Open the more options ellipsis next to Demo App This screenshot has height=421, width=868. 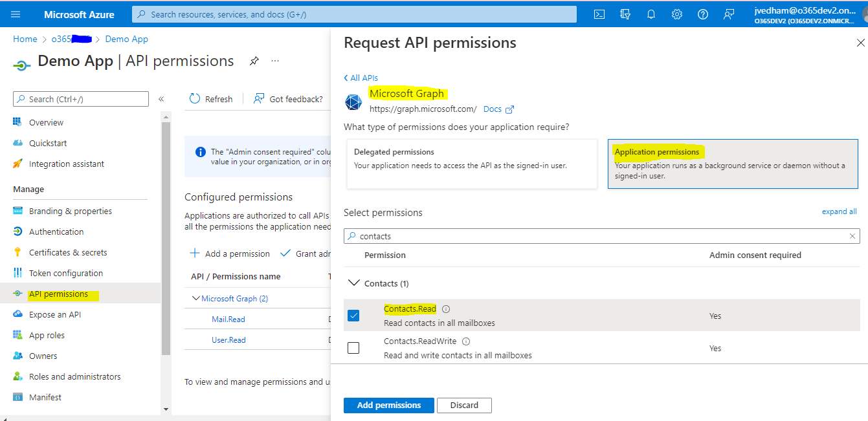coord(275,61)
